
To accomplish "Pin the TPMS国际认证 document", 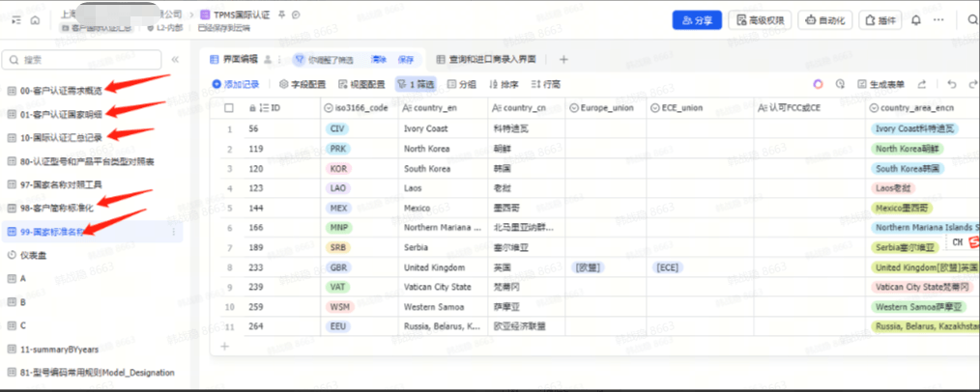I will (282, 14).
